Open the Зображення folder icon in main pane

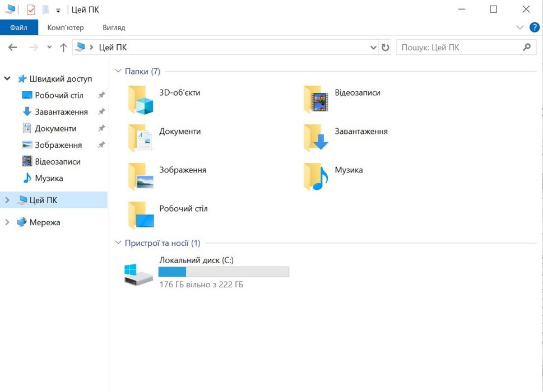(x=141, y=177)
